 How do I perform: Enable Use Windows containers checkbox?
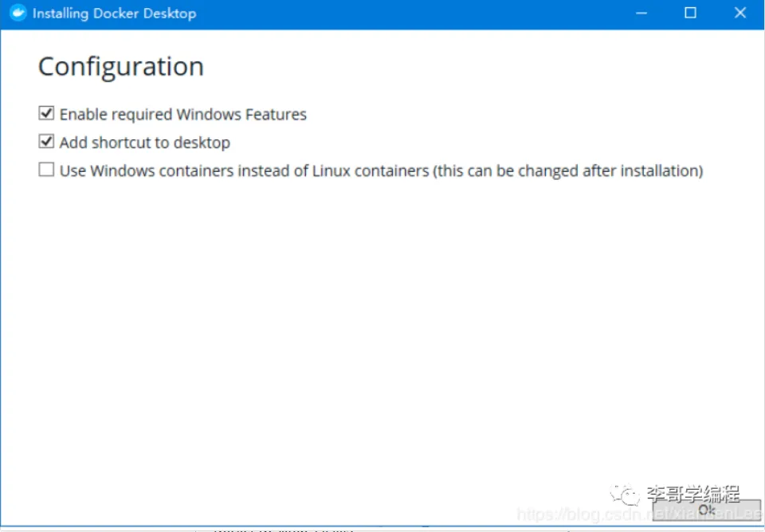pos(46,170)
